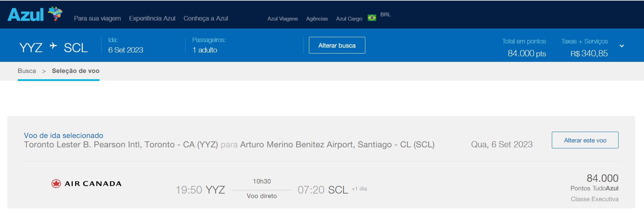Go back to the Busca breadcrumb
The width and height of the screenshot is (644, 213).
coord(27,71)
